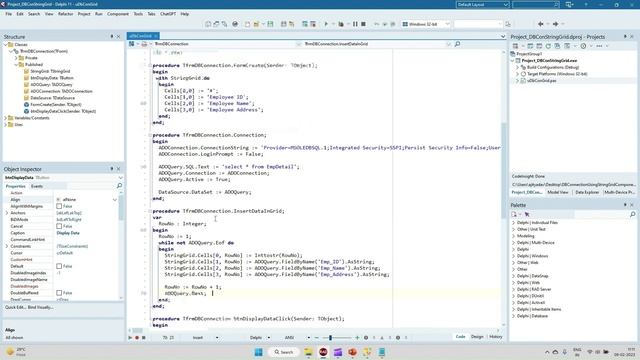640x360 pixels.
Task: Click the taskbar Search box
Action: pos(284,352)
